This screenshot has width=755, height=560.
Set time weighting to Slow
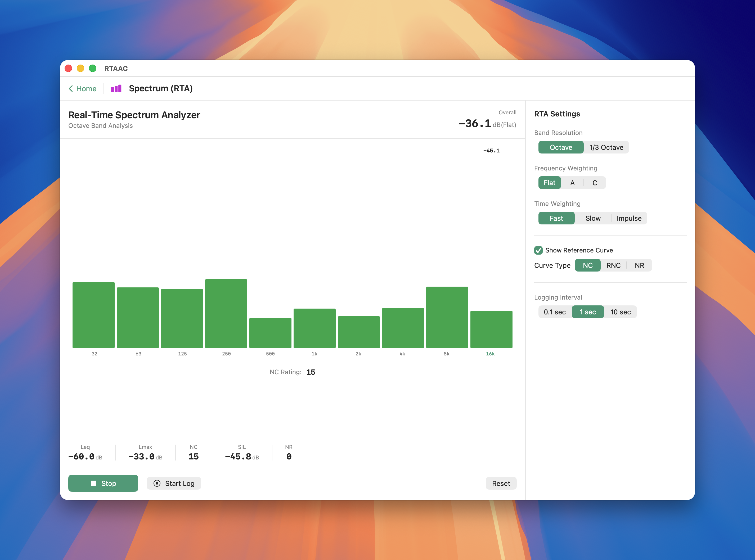[x=593, y=218]
